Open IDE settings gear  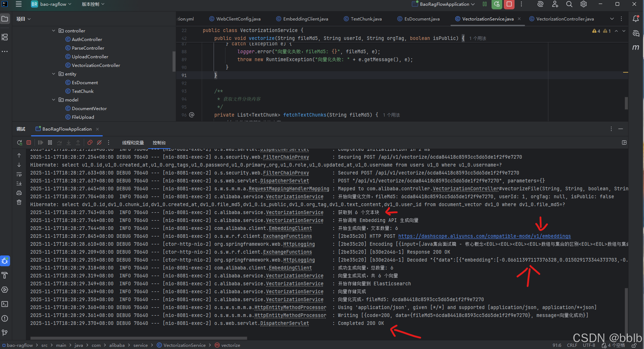584,4
